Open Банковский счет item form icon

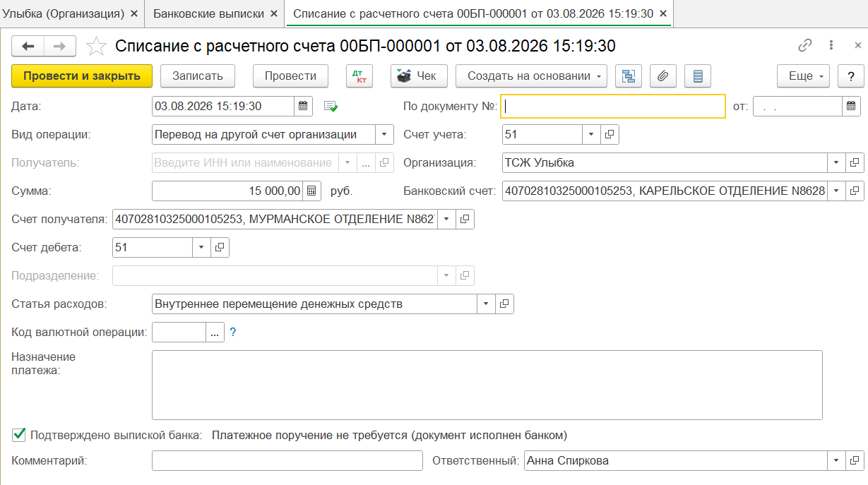[x=855, y=191]
